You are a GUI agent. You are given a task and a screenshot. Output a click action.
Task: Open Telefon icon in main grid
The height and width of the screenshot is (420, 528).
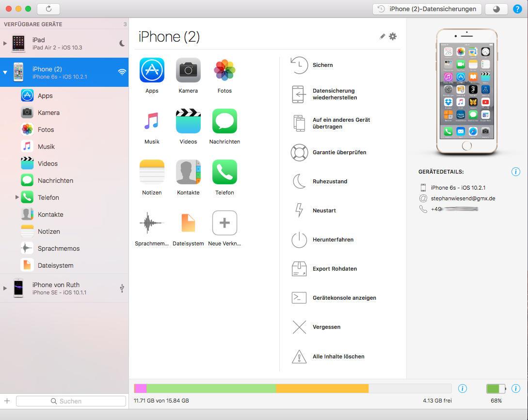click(224, 172)
